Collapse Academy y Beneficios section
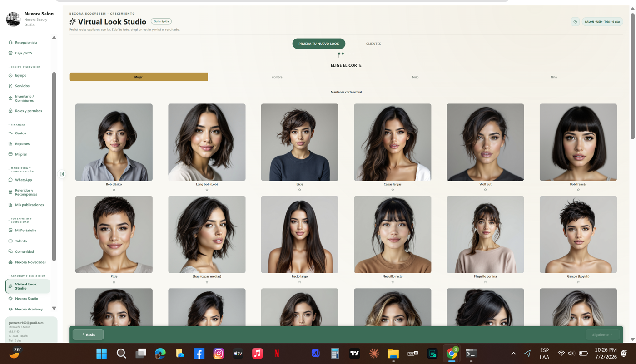The height and width of the screenshot is (364, 636). pyautogui.click(x=27, y=276)
